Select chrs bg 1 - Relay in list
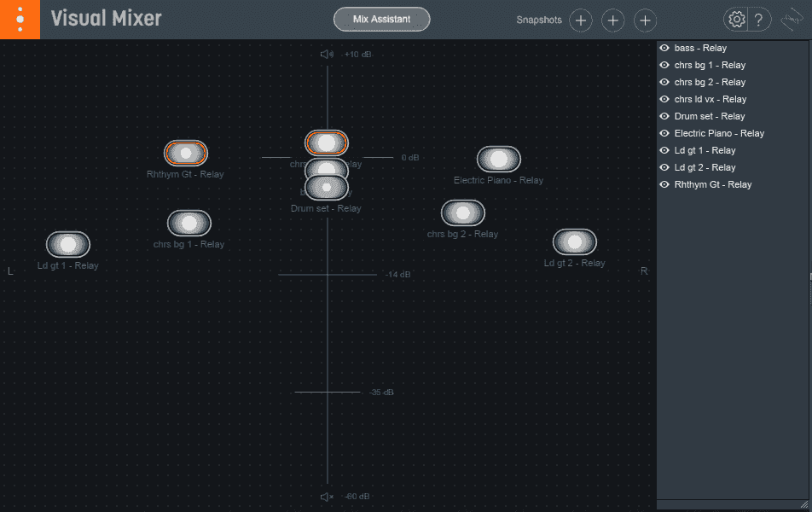812x512 pixels. [x=710, y=65]
